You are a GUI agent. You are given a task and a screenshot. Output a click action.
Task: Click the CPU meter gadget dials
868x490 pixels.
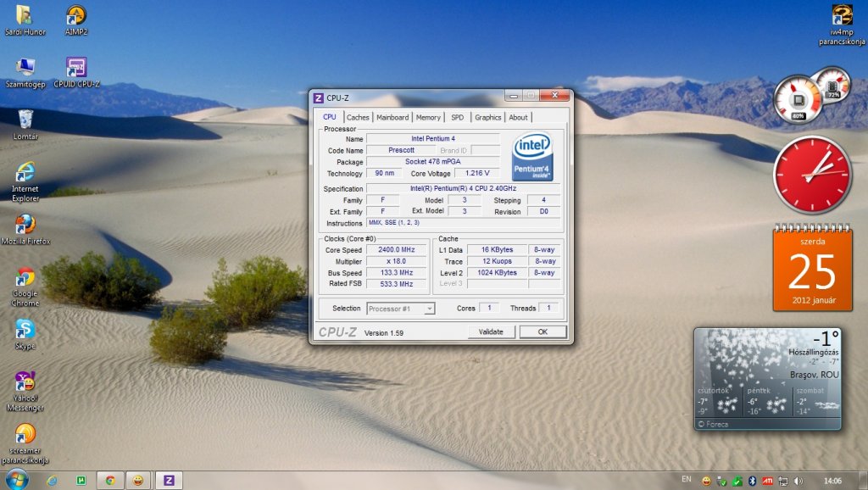click(811, 95)
